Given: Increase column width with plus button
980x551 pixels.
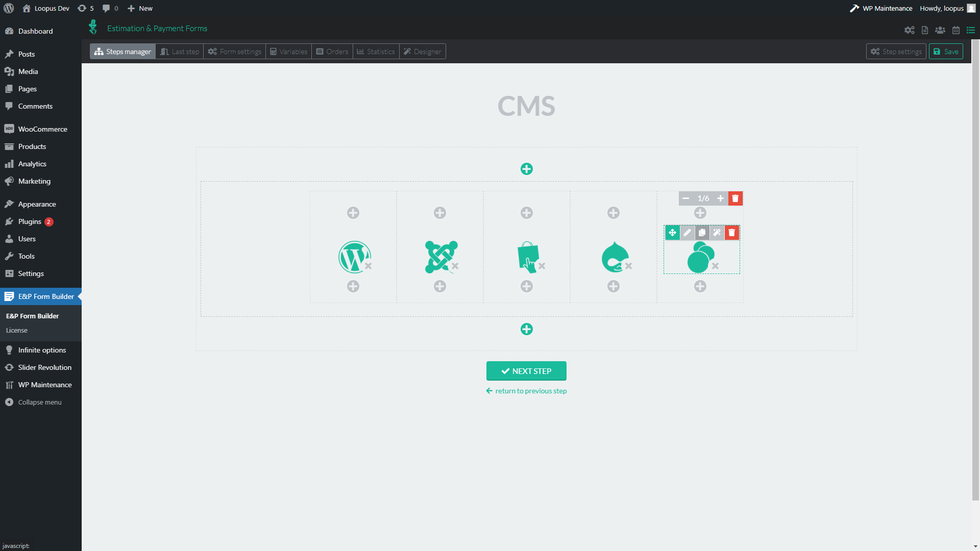Looking at the screenshot, I should point(720,198).
